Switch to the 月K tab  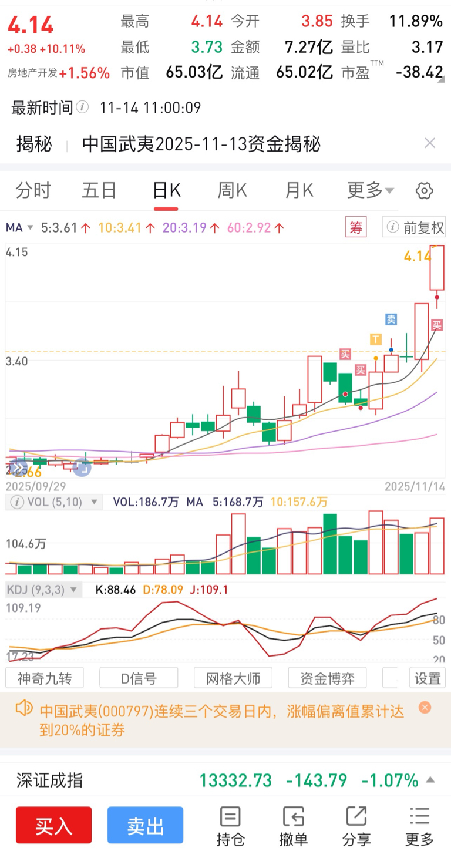pyautogui.click(x=299, y=191)
